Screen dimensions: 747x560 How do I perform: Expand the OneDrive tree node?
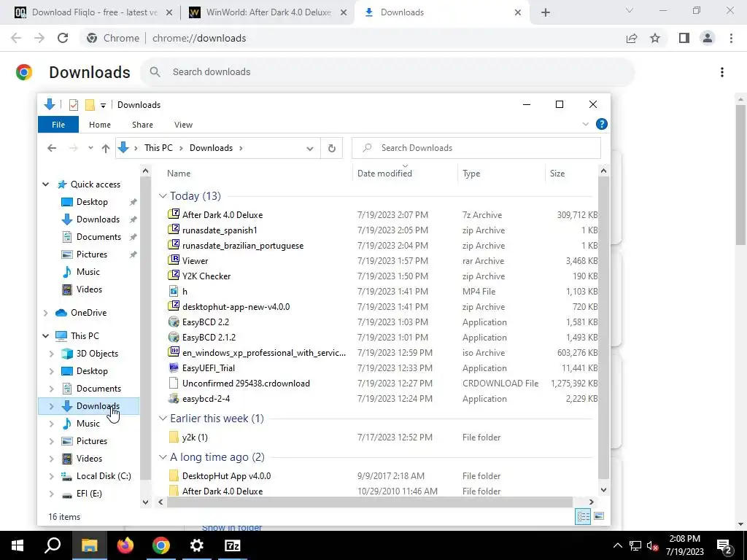click(x=46, y=313)
